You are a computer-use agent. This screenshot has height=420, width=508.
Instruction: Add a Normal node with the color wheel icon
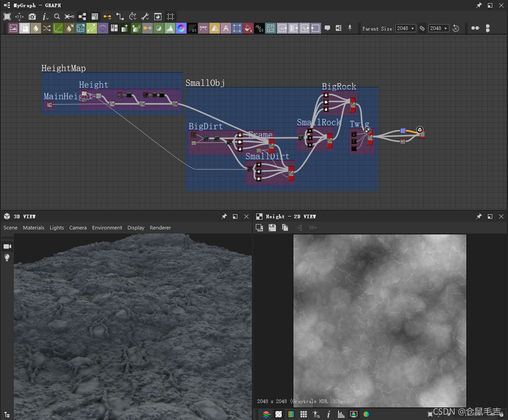pyautogui.click(x=181, y=28)
